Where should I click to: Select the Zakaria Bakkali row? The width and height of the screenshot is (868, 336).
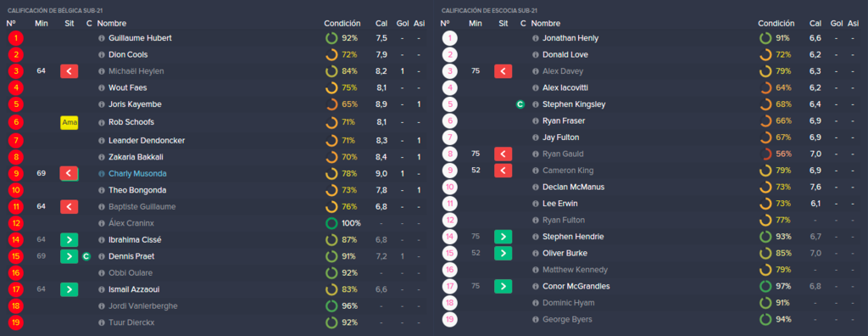[x=216, y=157]
